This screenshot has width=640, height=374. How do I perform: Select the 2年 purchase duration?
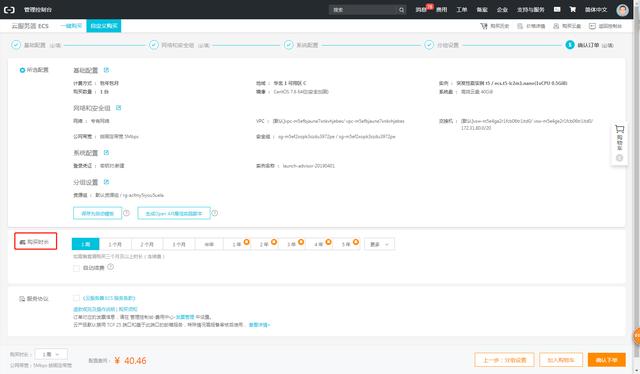264,244
